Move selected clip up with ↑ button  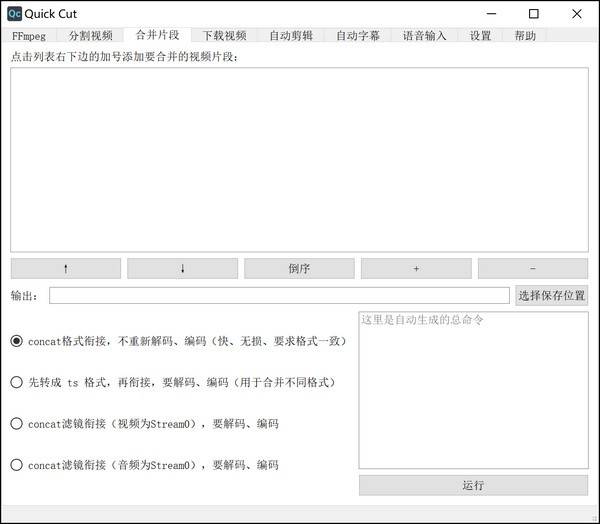66,268
